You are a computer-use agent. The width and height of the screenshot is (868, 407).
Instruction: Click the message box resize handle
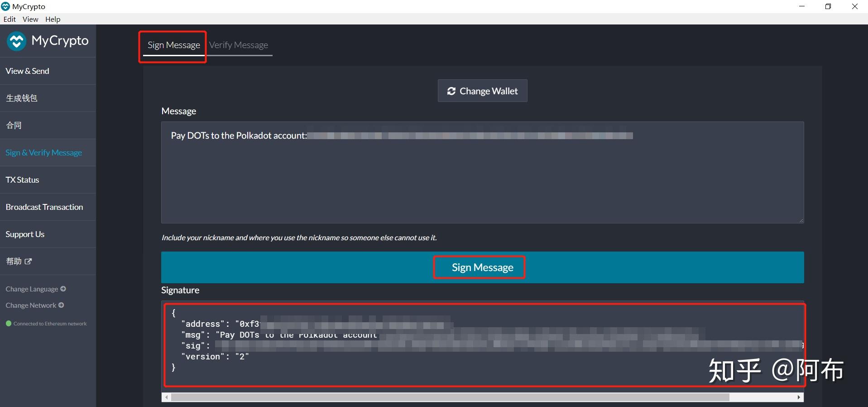click(801, 220)
